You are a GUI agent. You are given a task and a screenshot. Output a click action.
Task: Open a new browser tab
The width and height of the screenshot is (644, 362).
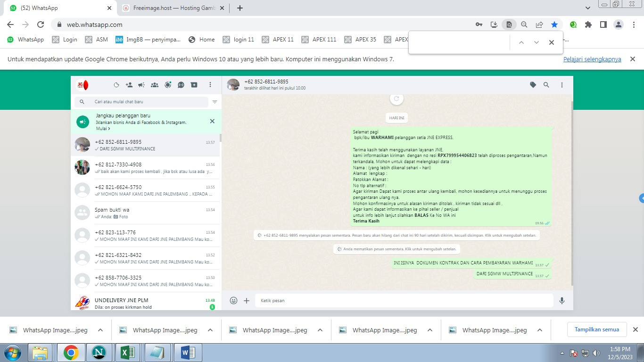click(x=239, y=8)
